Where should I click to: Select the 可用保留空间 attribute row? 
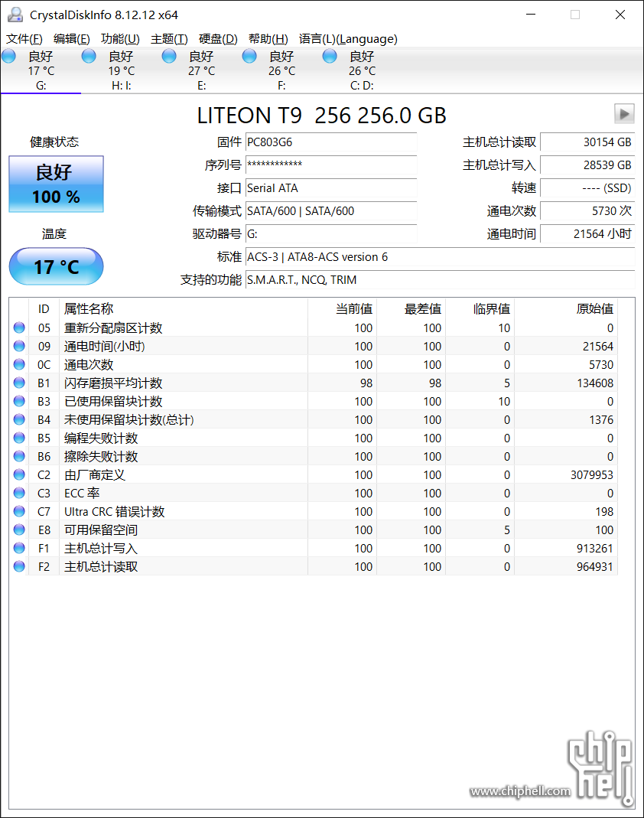[314, 530]
